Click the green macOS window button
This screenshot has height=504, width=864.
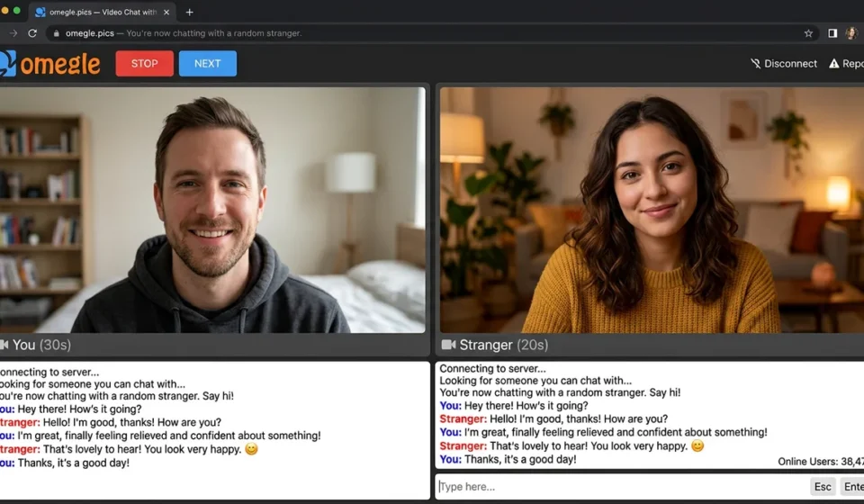click(x=16, y=11)
